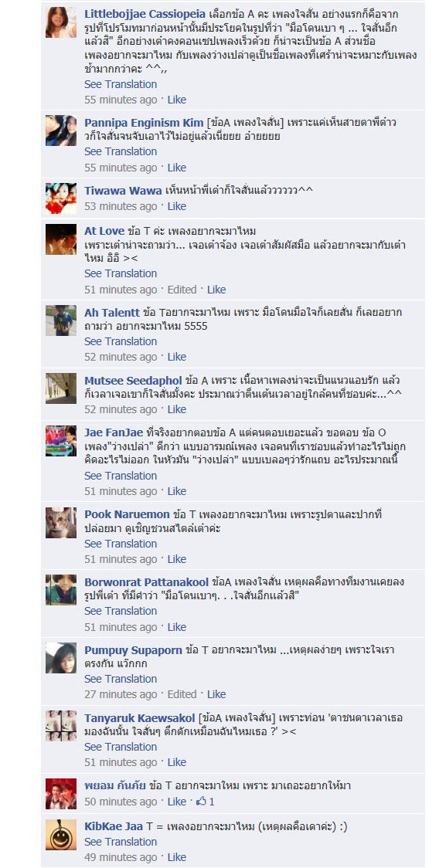Like Mutsee Seedaphol's comment

[x=177, y=409]
